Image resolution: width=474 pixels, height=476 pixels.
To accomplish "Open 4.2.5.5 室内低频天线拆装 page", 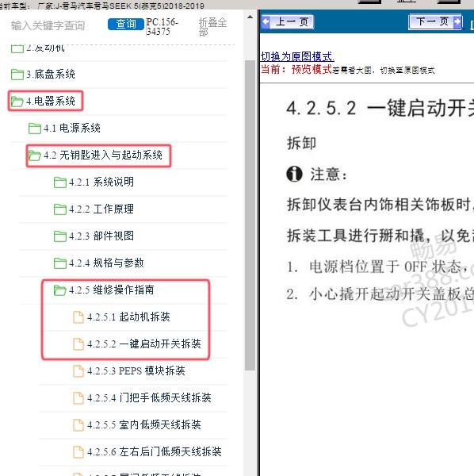I will click(144, 424).
